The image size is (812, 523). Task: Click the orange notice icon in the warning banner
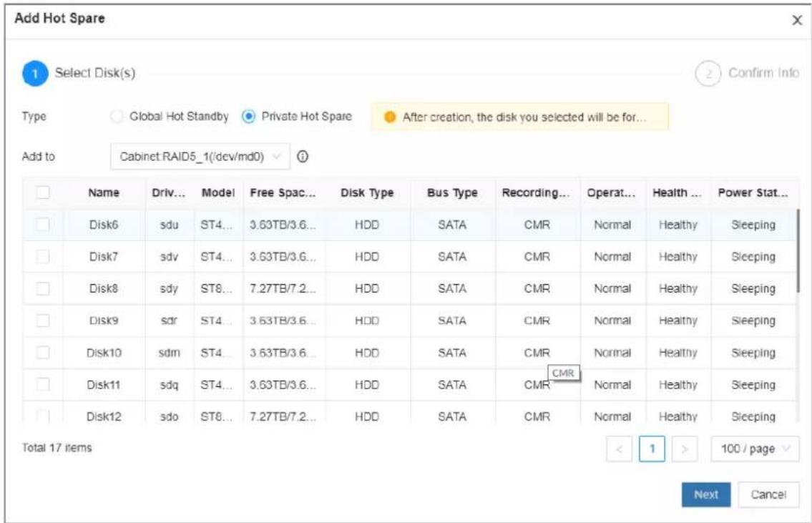pos(389,117)
